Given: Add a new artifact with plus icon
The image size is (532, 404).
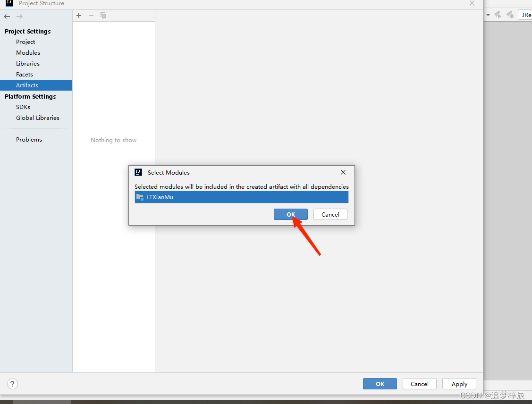Looking at the screenshot, I should pyautogui.click(x=79, y=16).
